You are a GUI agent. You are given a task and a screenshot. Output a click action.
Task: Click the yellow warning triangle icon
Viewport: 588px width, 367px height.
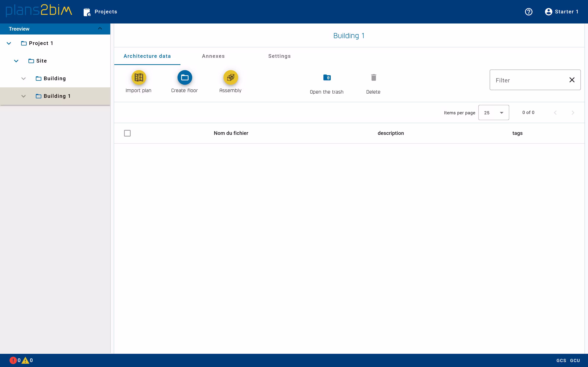click(x=25, y=360)
